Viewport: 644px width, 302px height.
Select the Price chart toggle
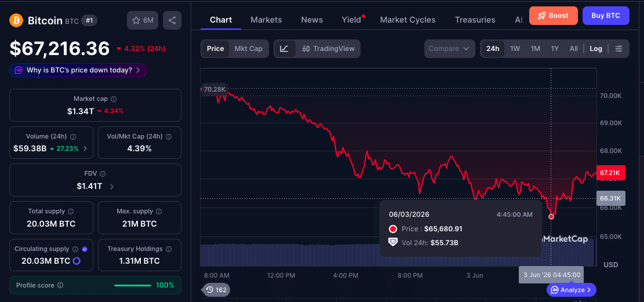click(215, 49)
